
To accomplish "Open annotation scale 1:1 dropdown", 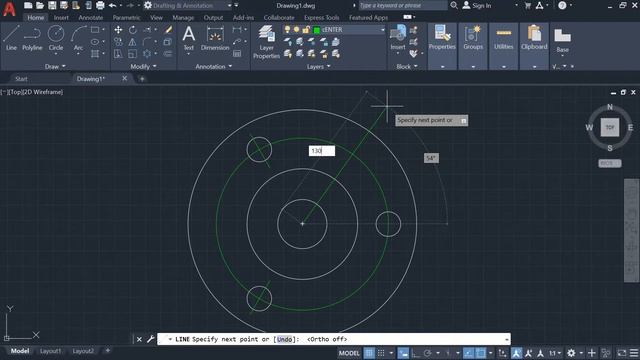I will pyautogui.click(x=555, y=353).
